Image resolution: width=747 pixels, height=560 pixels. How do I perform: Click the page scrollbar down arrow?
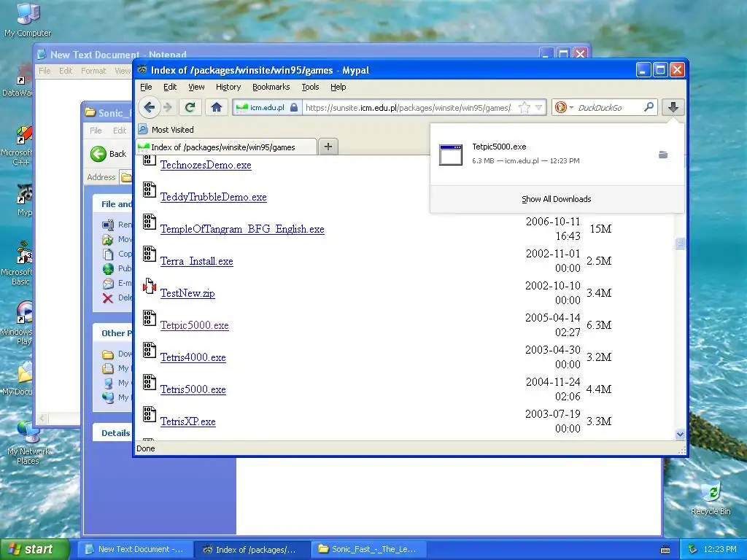[680, 435]
